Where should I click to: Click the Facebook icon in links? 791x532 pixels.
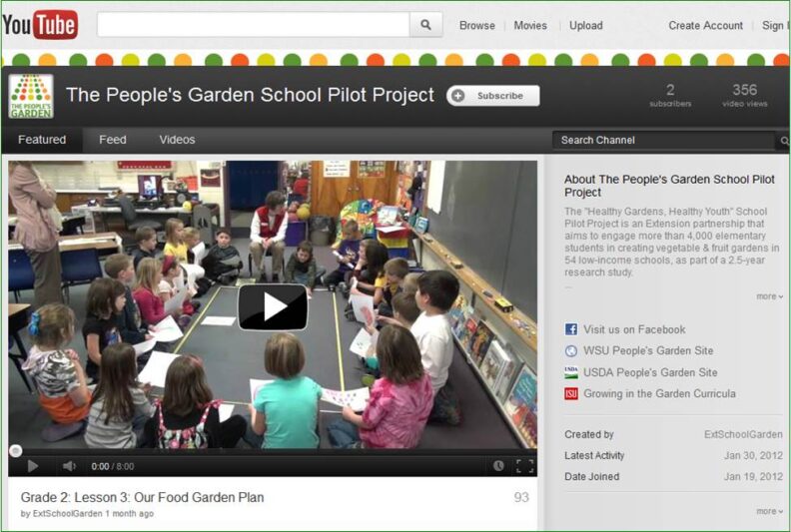(x=571, y=329)
